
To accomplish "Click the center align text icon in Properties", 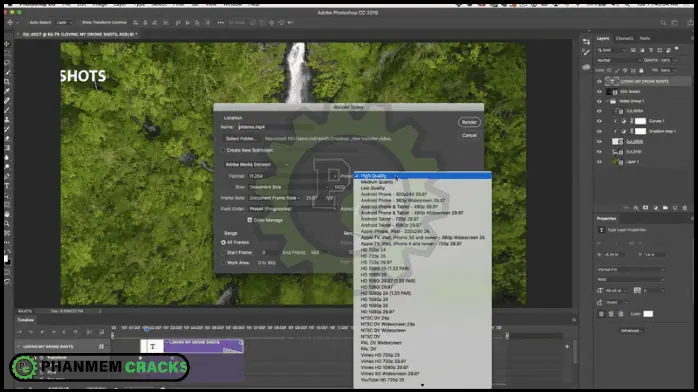I will 611,314.
